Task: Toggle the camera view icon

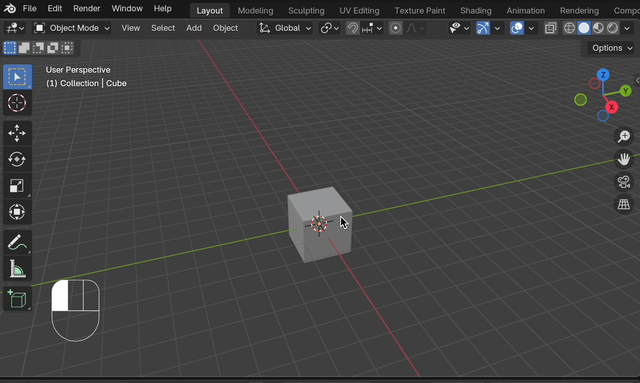Action: [624, 182]
